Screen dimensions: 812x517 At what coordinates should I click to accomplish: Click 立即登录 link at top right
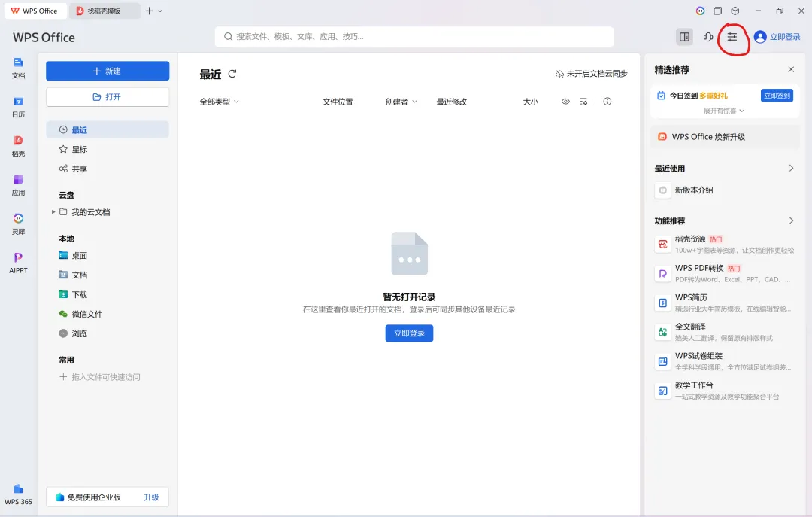(785, 37)
